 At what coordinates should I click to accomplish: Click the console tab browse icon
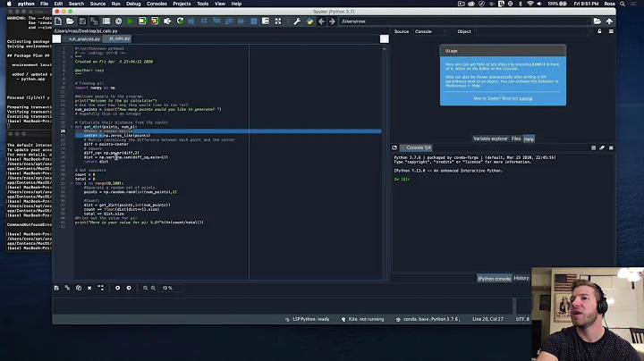click(394, 147)
